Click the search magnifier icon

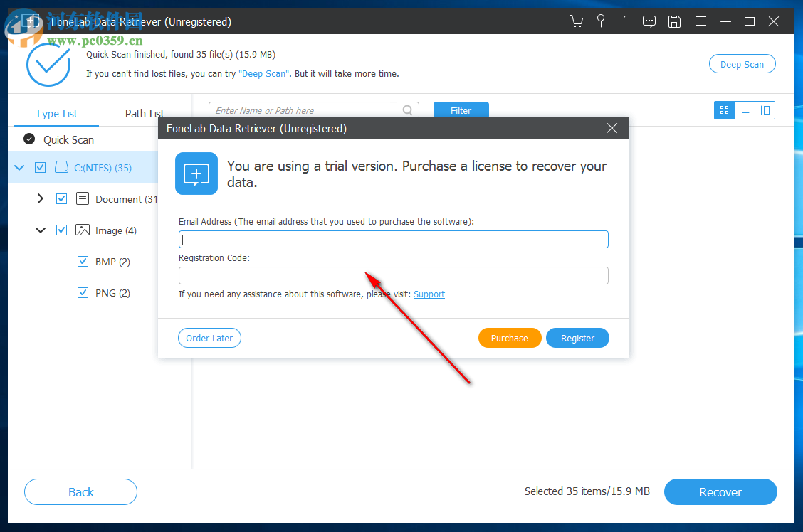408,110
